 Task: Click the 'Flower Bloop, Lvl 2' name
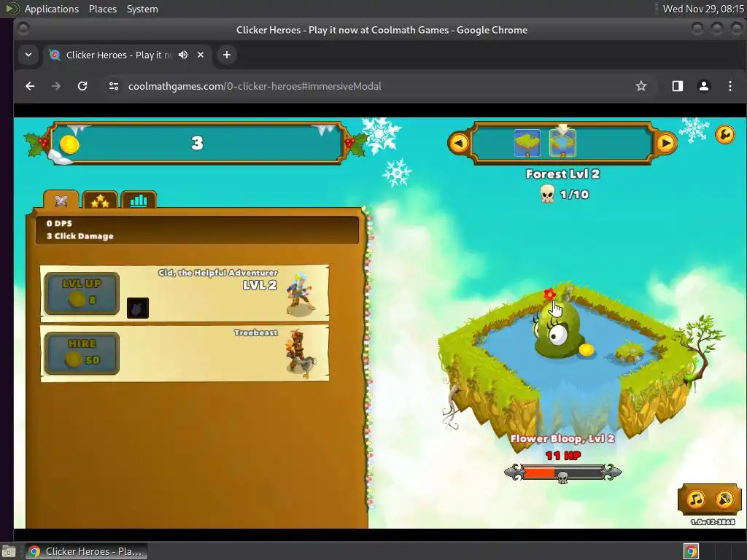tap(562, 438)
